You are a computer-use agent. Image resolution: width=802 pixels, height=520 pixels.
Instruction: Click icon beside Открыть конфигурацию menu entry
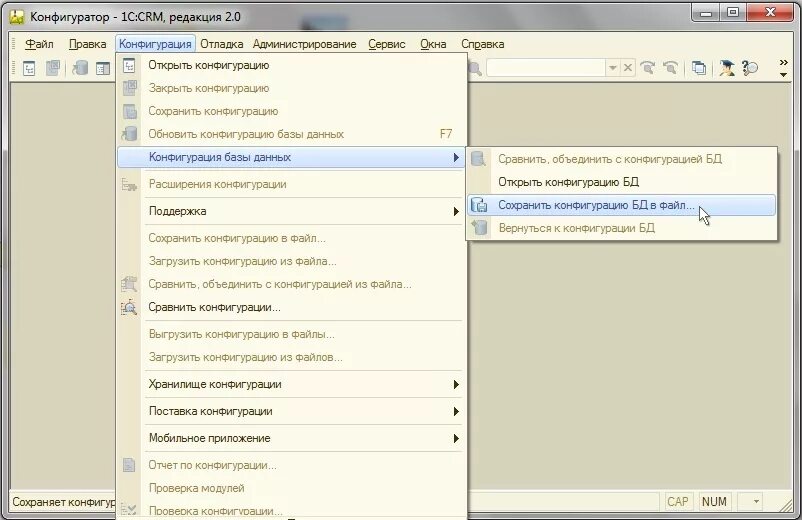[129, 65]
